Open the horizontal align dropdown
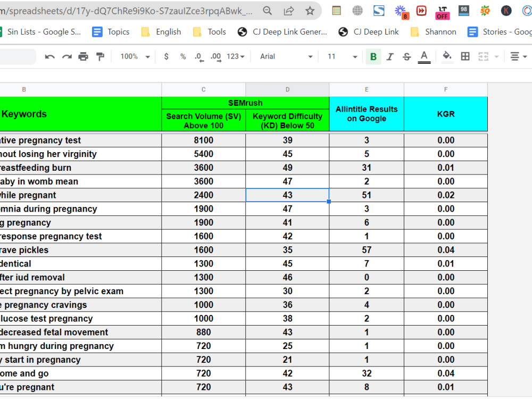 pyautogui.click(x=518, y=57)
